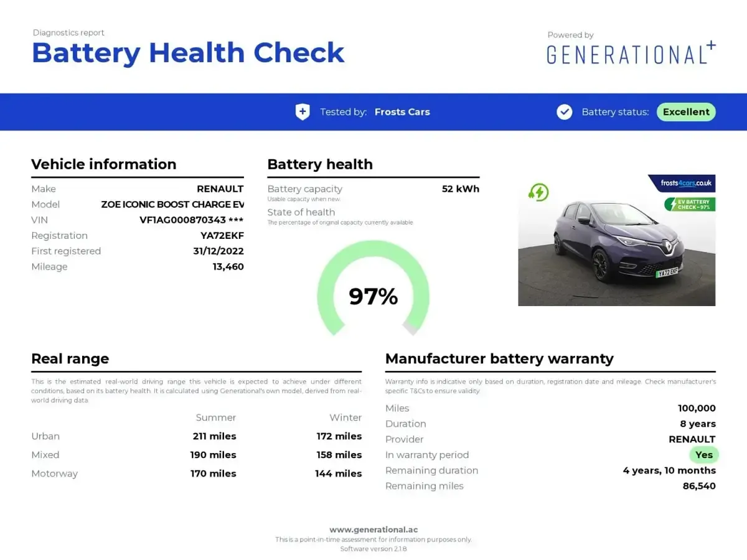Screen dimensions: 747x560
Task: Click the Mixed winter 158 miles value
Action: [339, 455]
